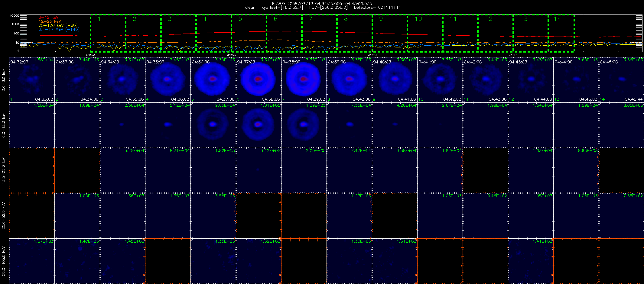This screenshot has width=644, height=284.
Task: Open the 3.0-6.0 keV image starting 04:32:00
Action: click(32, 80)
